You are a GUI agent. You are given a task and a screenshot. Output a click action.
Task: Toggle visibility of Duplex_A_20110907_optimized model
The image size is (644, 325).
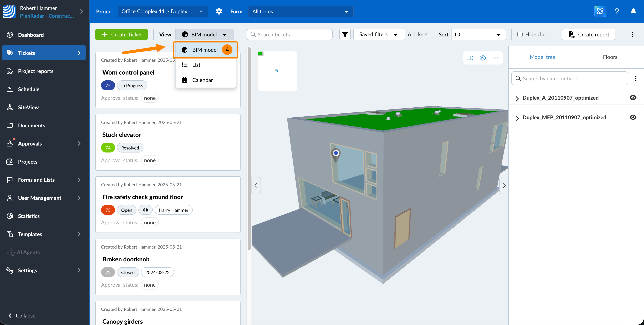pyautogui.click(x=633, y=98)
